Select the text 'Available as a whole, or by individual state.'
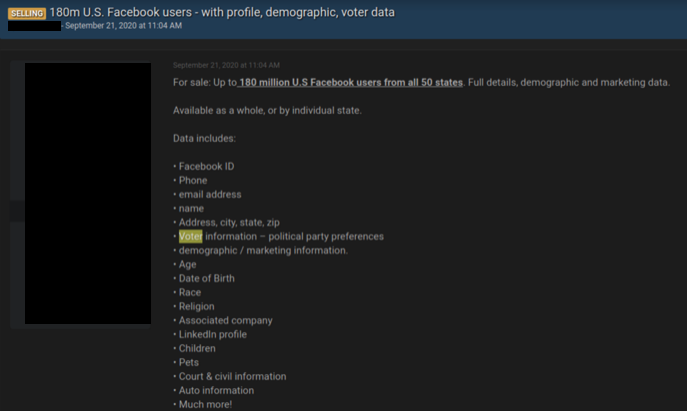Screen dimensions: 687x411 click(267, 110)
